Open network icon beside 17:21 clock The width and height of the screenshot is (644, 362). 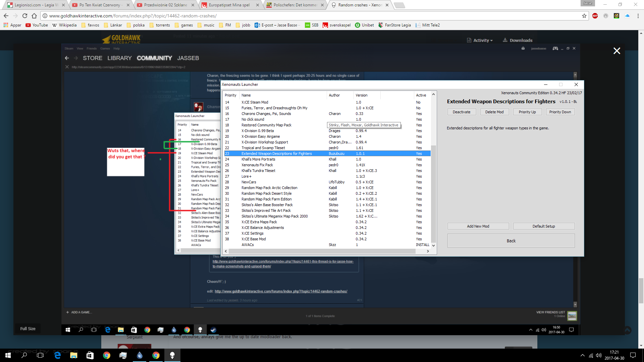[591, 356]
